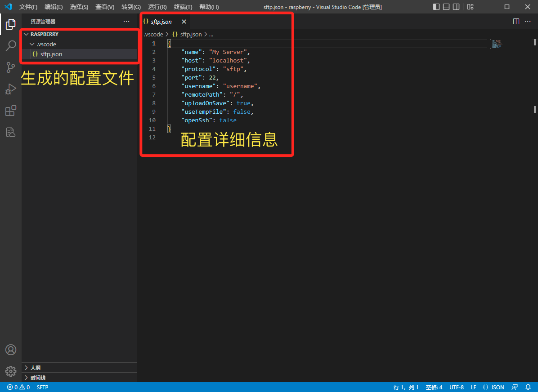
Task: Expand the 时间线 timeline section
Action: point(79,378)
